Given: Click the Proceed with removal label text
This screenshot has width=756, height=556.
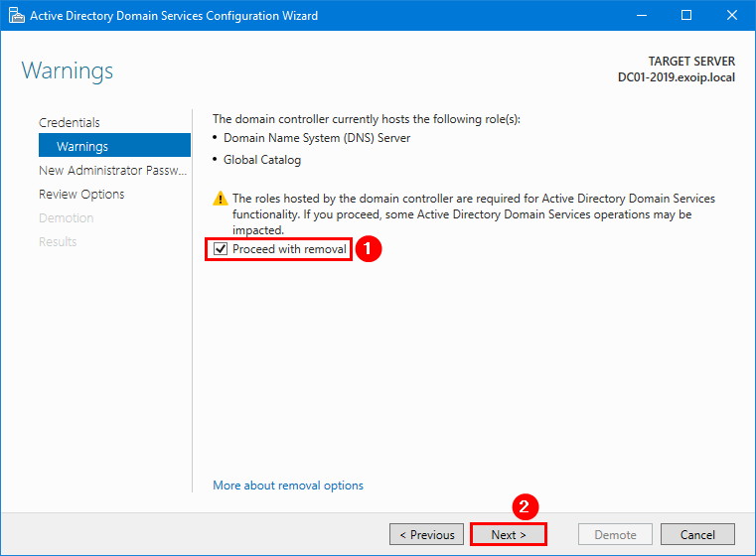Looking at the screenshot, I should (x=289, y=249).
